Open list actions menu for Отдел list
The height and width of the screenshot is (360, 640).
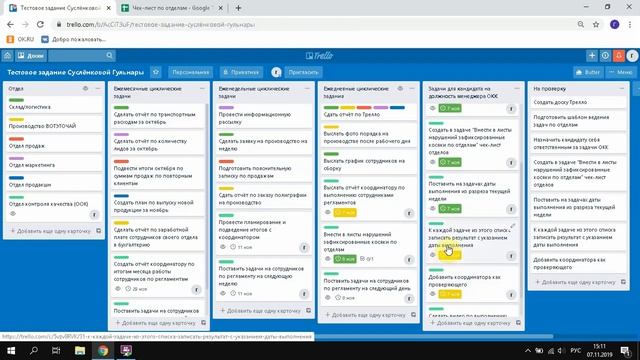point(98,89)
